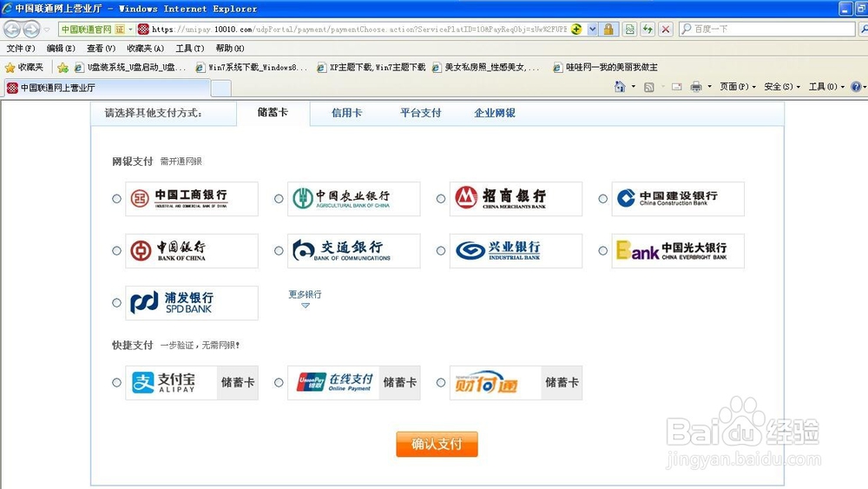868x489 pixels.
Task: Click the compatibility view icon beside padlock
Action: tap(629, 29)
